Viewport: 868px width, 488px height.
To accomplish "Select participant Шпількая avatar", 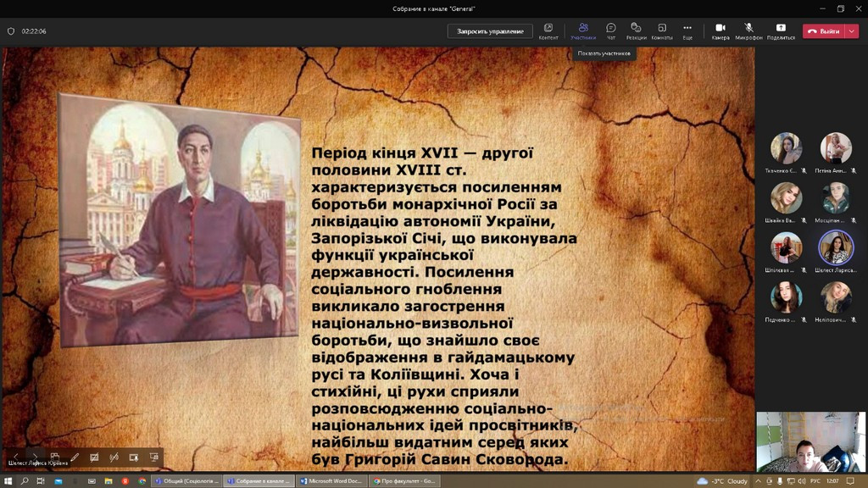I will 786,247.
